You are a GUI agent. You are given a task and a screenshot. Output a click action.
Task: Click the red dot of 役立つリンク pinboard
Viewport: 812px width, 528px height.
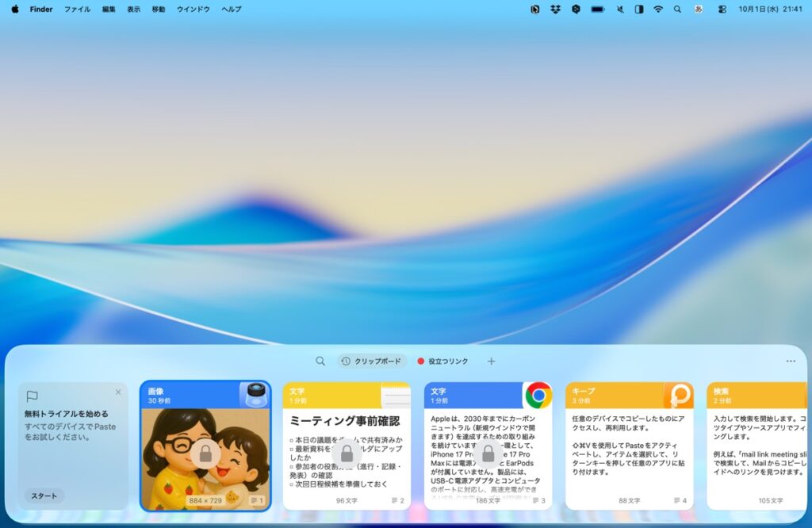click(421, 361)
